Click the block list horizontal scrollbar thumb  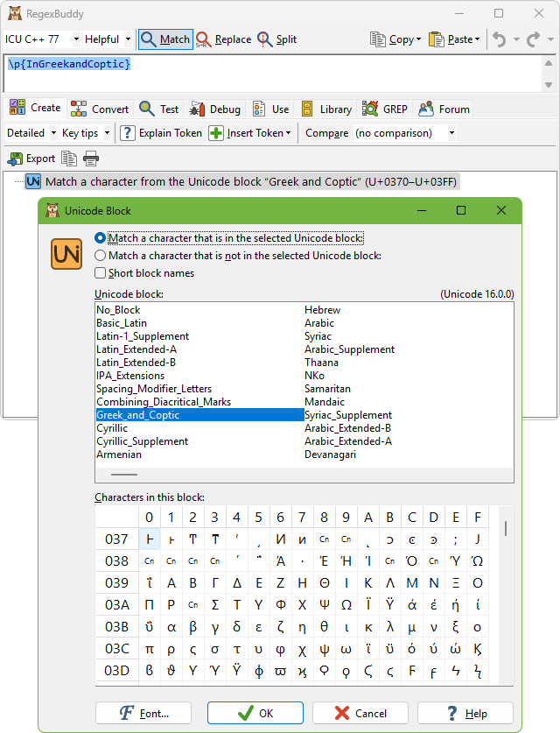point(124,475)
